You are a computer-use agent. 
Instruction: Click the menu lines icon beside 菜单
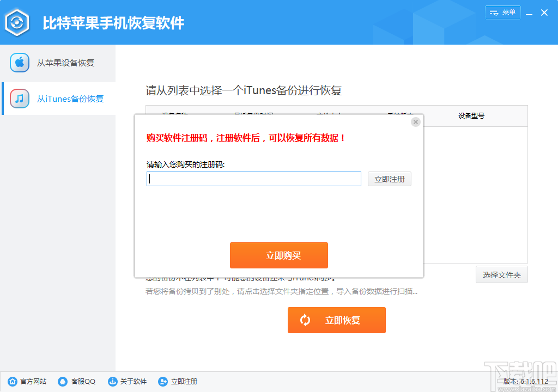(494, 13)
